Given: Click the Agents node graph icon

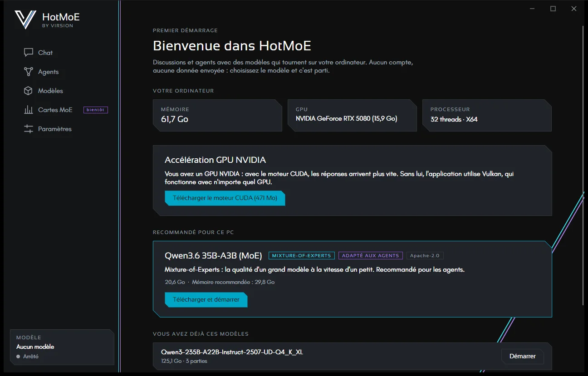Looking at the screenshot, I should pos(29,72).
